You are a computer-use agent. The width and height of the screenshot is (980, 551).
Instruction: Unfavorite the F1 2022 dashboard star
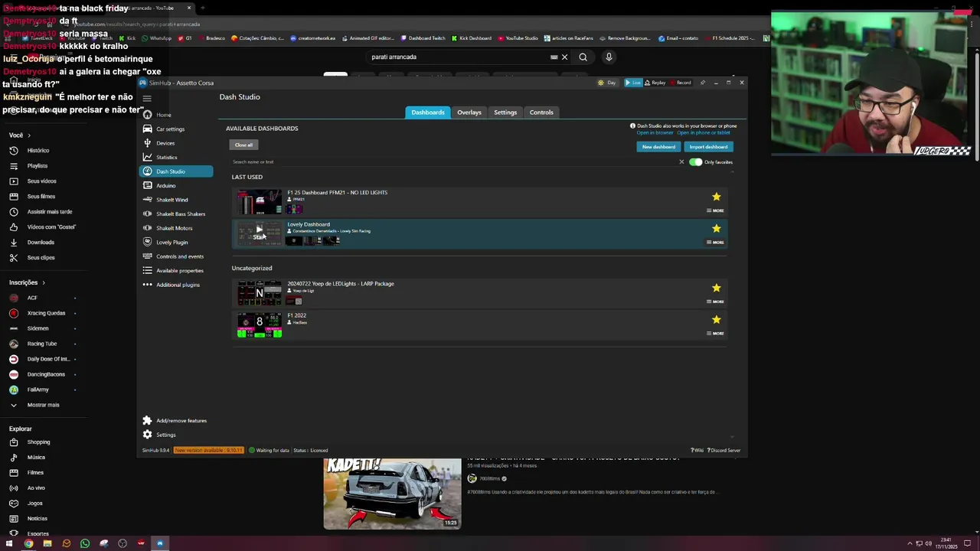pos(717,320)
